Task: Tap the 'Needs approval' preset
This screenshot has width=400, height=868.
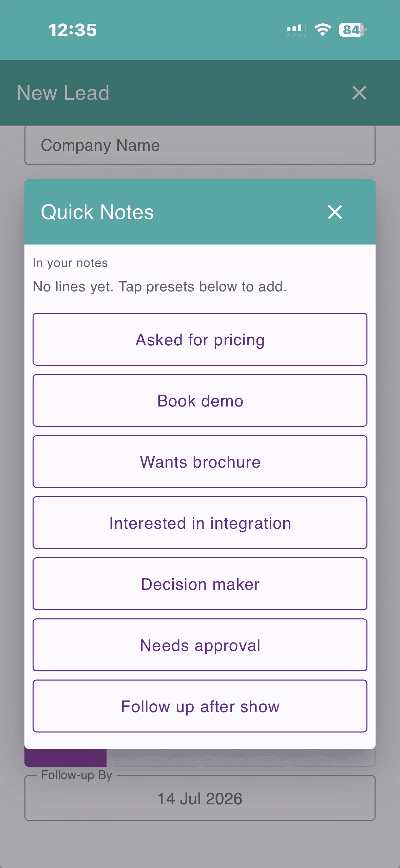Action: pyautogui.click(x=200, y=645)
